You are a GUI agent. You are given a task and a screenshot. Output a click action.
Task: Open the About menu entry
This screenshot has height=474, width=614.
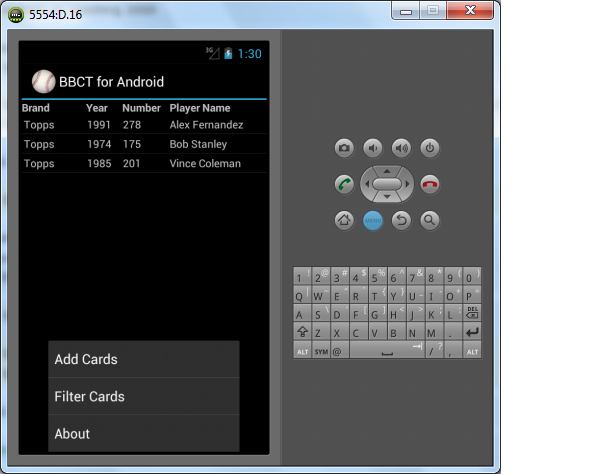click(x=144, y=434)
